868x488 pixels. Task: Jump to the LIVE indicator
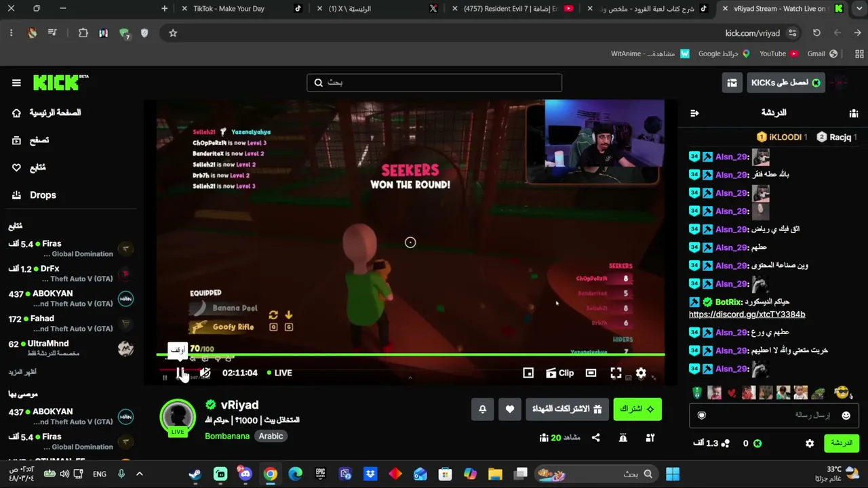click(279, 373)
